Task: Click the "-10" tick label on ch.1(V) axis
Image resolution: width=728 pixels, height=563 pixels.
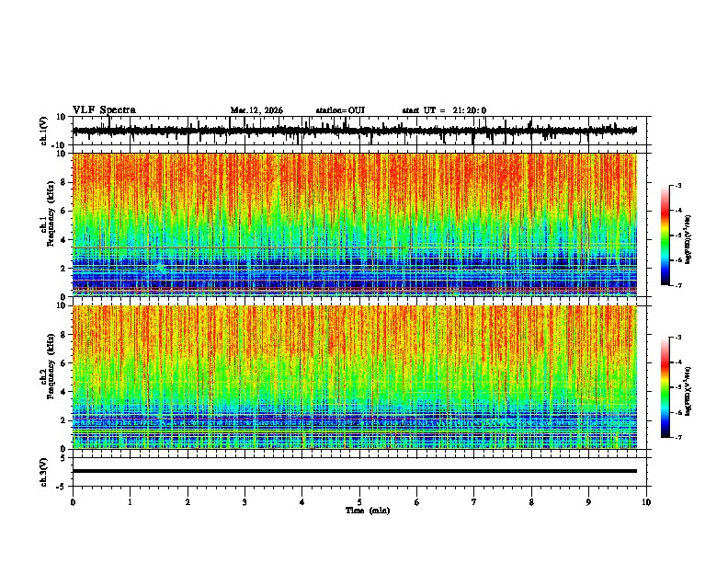Action: click(x=60, y=145)
